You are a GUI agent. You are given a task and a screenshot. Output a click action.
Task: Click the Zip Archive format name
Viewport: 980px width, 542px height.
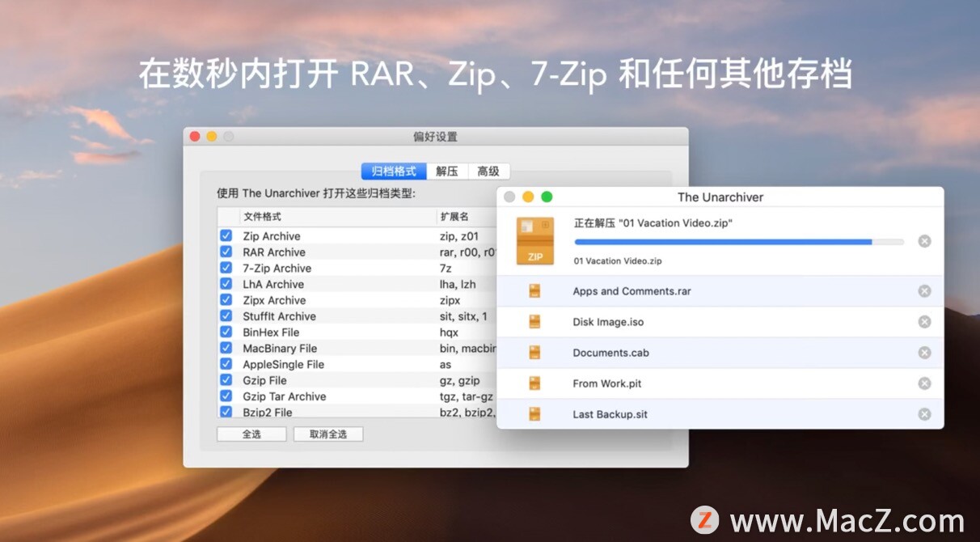pos(272,236)
